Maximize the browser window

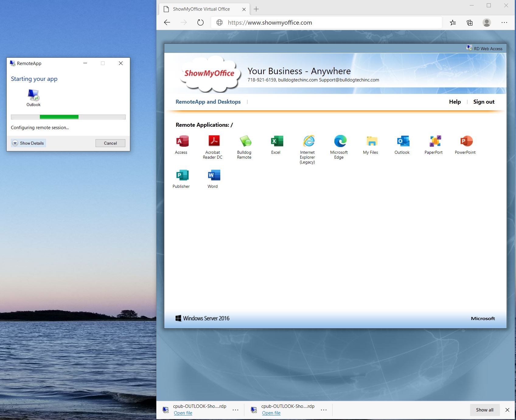pos(489,5)
